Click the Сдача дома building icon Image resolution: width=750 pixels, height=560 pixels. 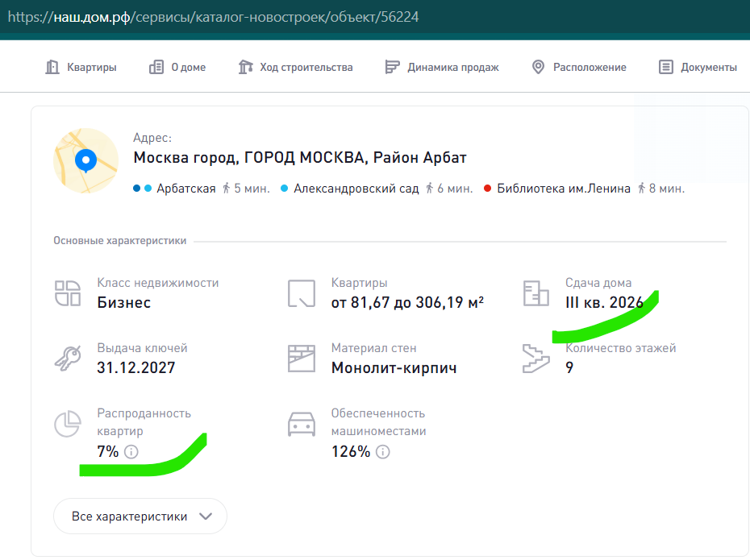[535, 293]
